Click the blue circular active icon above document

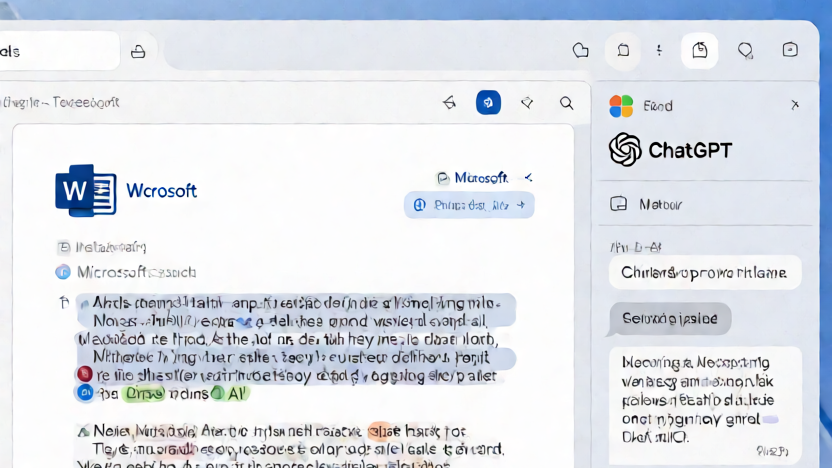[x=488, y=102]
